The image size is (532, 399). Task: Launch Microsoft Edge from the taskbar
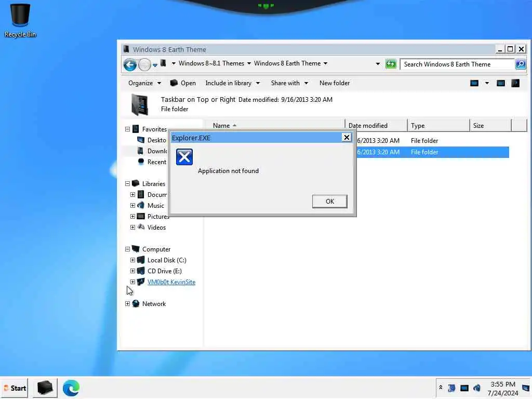tap(71, 388)
